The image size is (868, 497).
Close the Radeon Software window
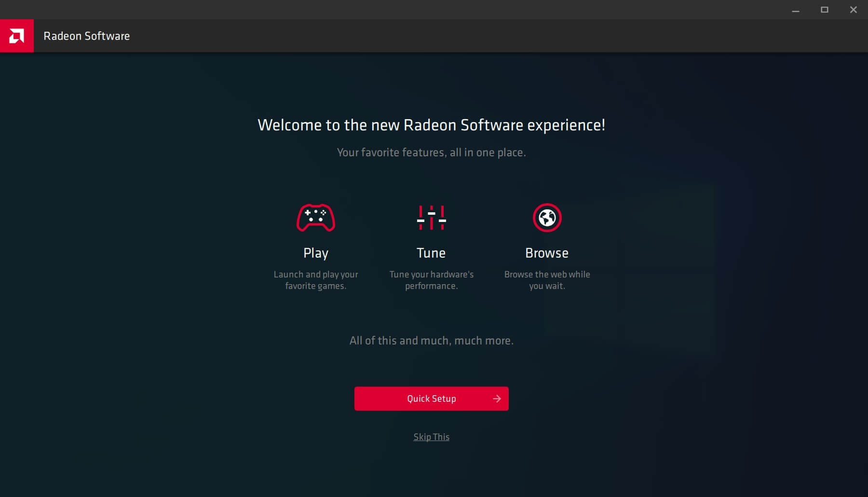point(854,10)
